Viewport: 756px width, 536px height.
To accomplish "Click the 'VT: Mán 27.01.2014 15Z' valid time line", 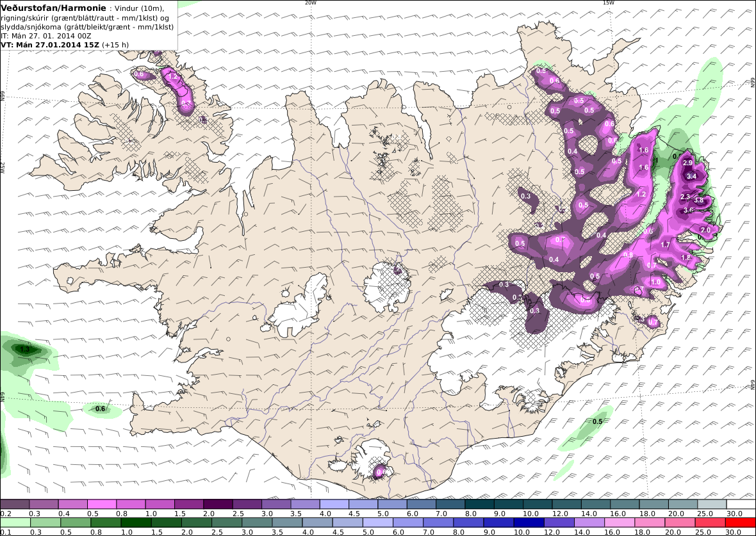I will tap(50, 45).
